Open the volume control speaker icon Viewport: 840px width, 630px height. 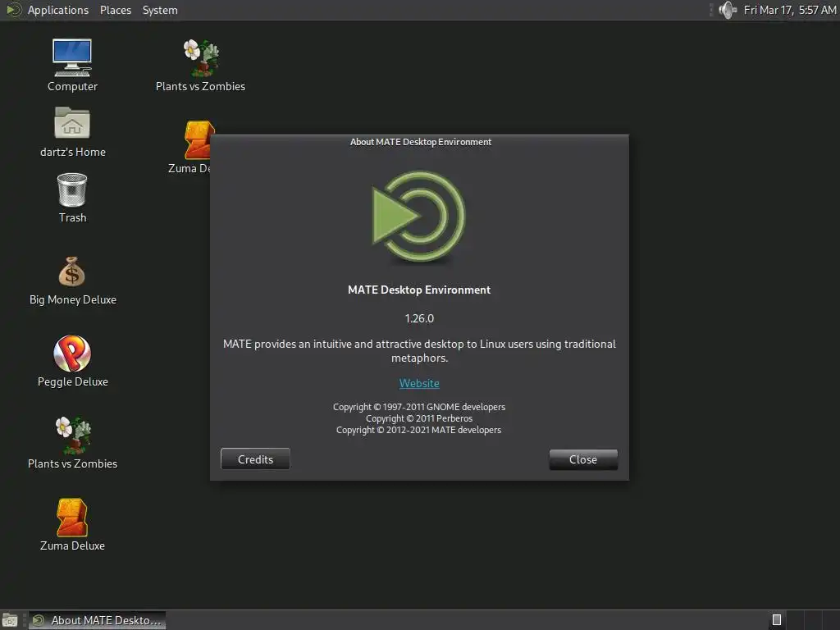coord(728,10)
